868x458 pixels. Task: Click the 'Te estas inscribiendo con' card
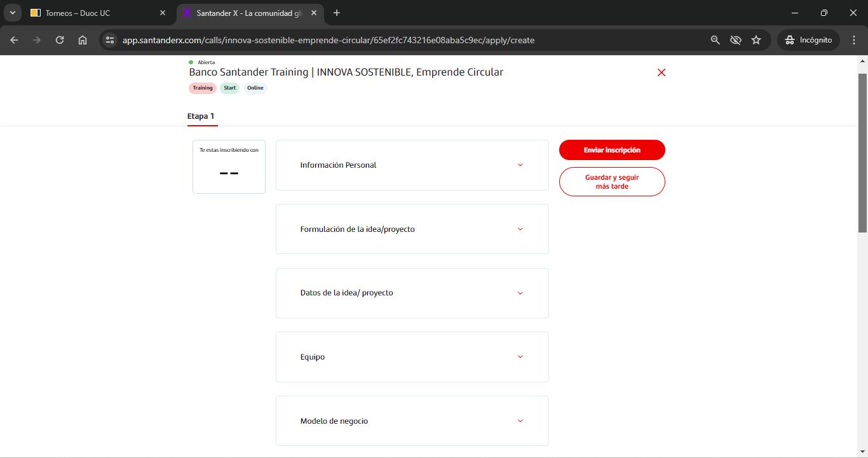(x=229, y=166)
